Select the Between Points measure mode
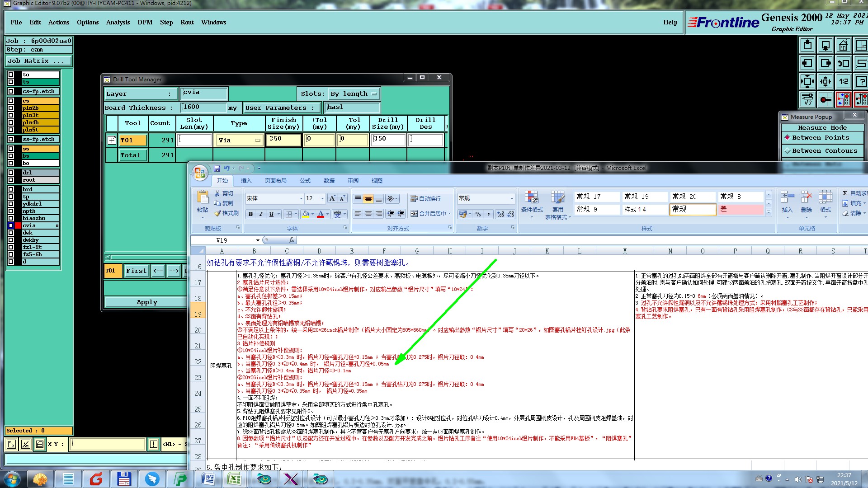This screenshot has width=868, height=488. 820,138
